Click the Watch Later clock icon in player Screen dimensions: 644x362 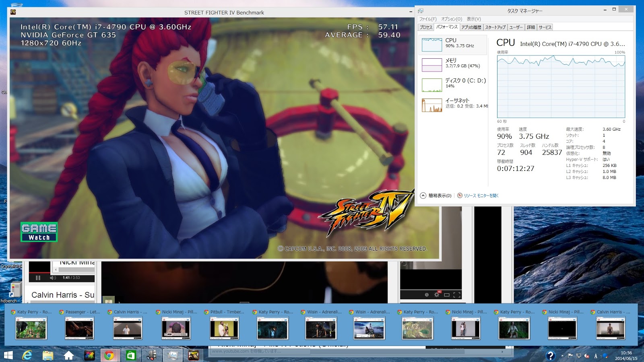point(427,295)
